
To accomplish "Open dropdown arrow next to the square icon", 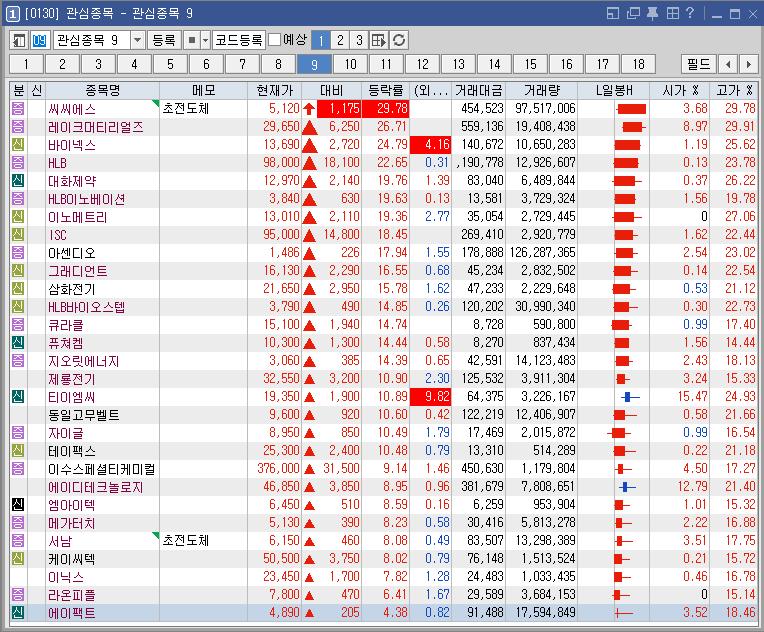I will coord(205,40).
